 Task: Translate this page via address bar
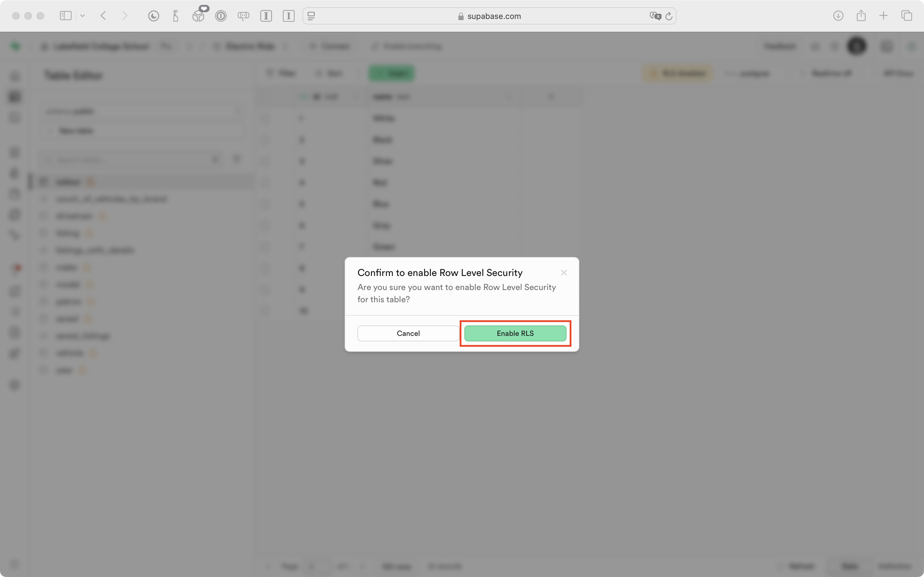(x=655, y=16)
